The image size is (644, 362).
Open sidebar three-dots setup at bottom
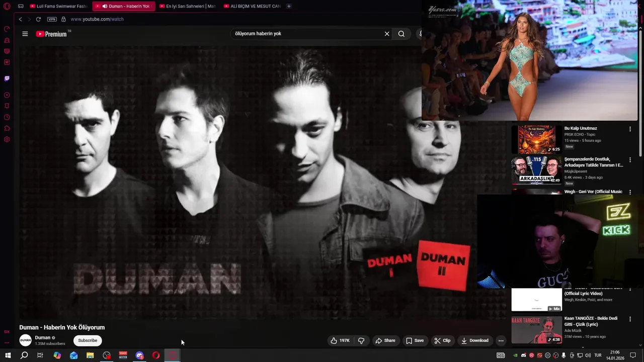[7, 343]
